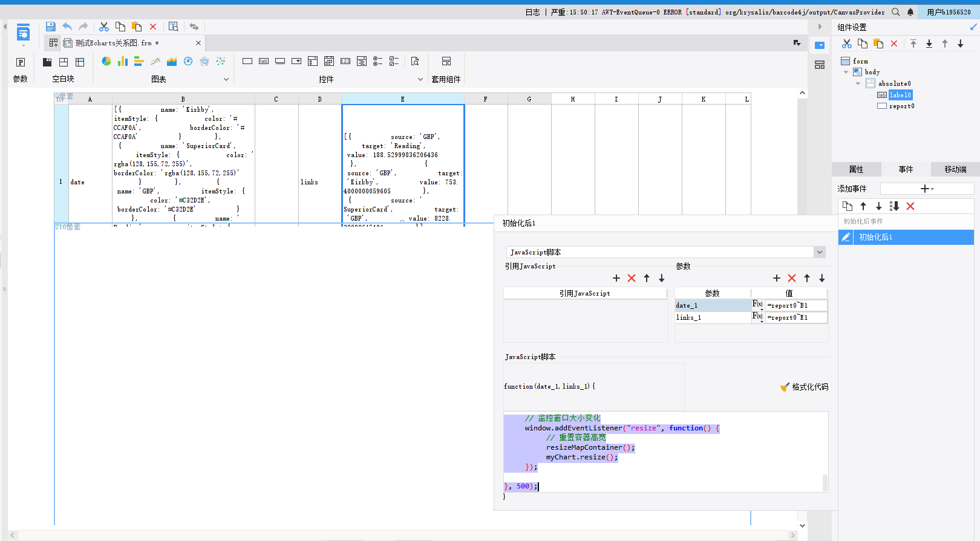Image resolution: width=980 pixels, height=541 pixels.
Task: Switch to the 属性 properties tab
Action: (x=857, y=169)
